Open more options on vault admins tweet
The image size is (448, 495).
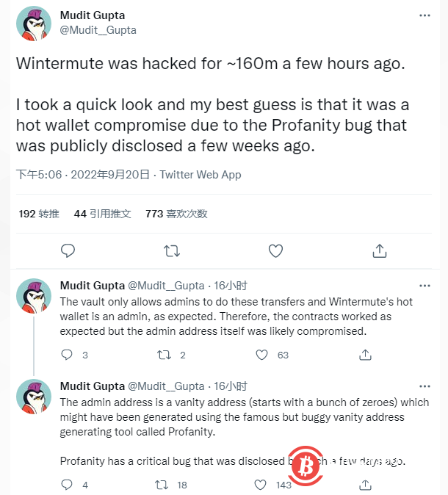[425, 285]
